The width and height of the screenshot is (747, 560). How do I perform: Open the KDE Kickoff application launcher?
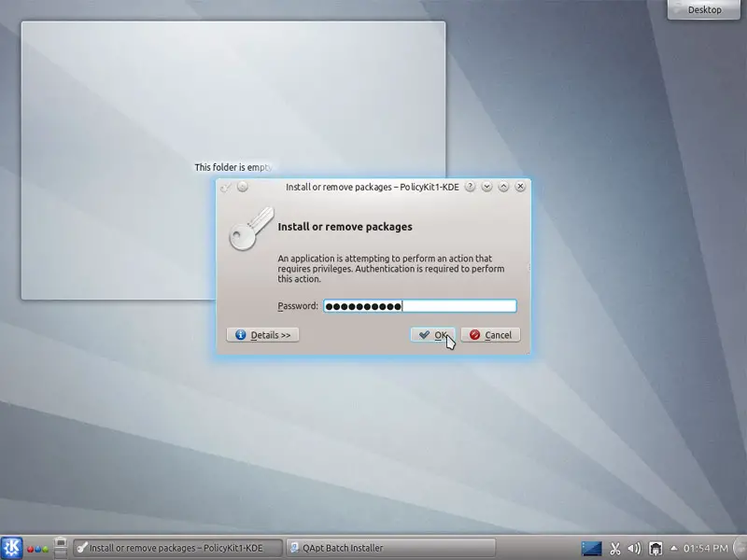point(11,548)
